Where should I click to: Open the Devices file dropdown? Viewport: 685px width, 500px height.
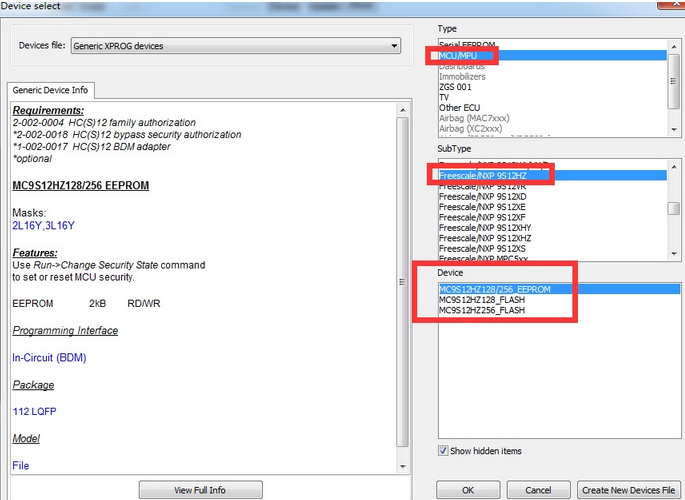pos(236,46)
